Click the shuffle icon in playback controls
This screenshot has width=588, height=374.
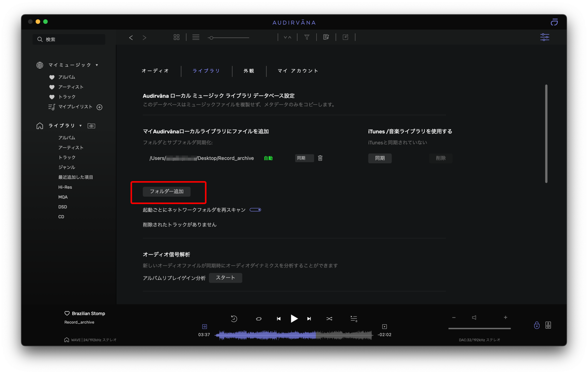[329, 319]
